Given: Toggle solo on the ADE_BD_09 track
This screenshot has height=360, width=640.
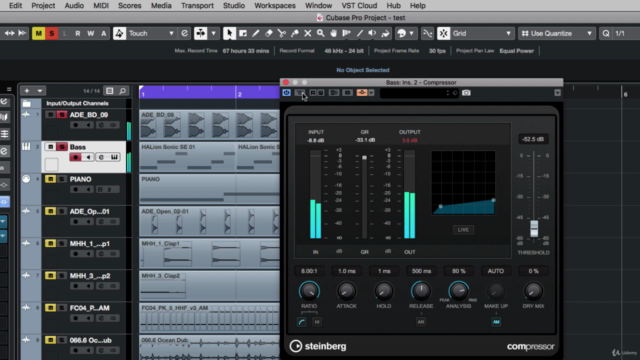Looking at the screenshot, I should click(62, 115).
